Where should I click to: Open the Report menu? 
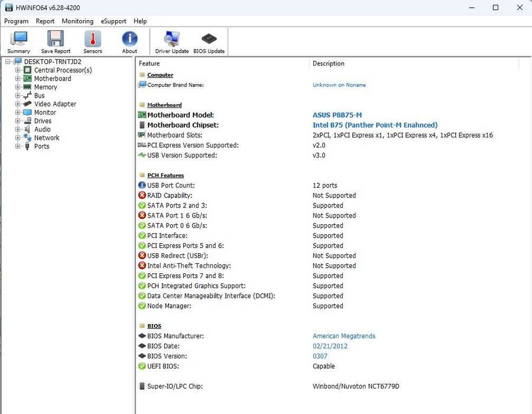45,21
